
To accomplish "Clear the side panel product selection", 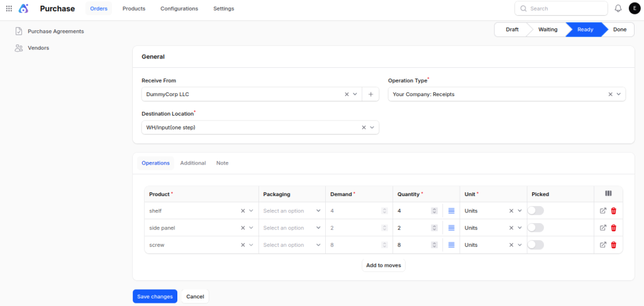I will (x=243, y=227).
